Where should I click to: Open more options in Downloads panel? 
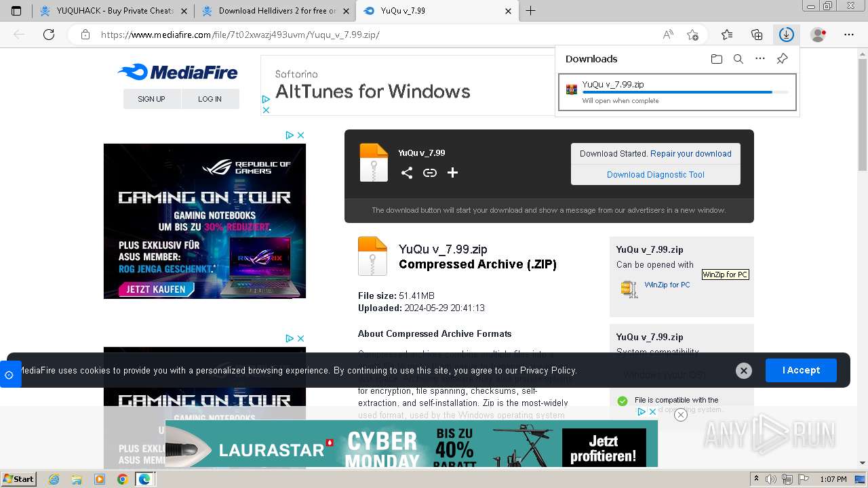760,59
